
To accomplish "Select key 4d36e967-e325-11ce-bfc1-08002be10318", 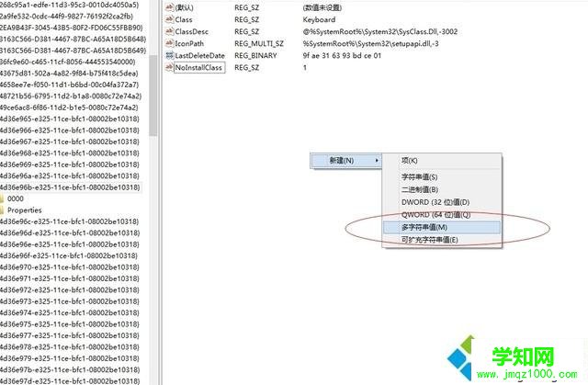I will tap(70, 142).
